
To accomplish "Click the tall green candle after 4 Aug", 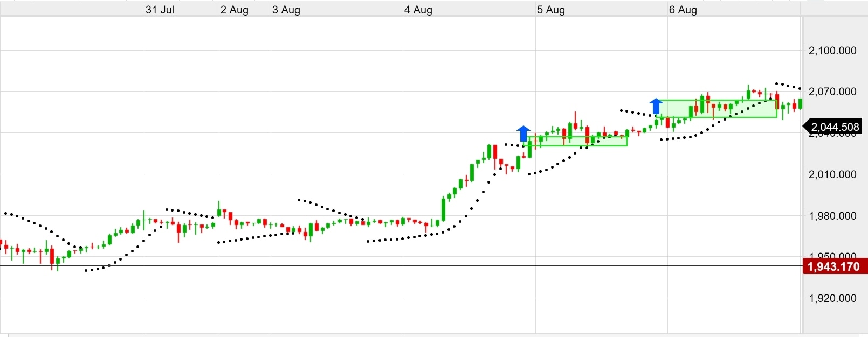I will click(x=444, y=209).
